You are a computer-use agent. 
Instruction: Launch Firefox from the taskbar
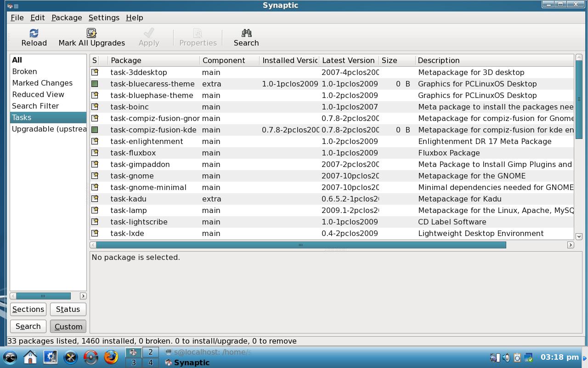(111, 357)
